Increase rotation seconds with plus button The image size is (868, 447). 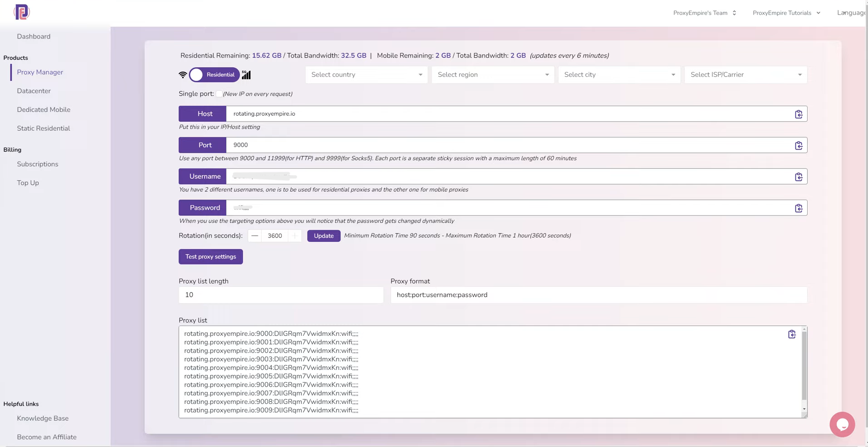point(295,236)
